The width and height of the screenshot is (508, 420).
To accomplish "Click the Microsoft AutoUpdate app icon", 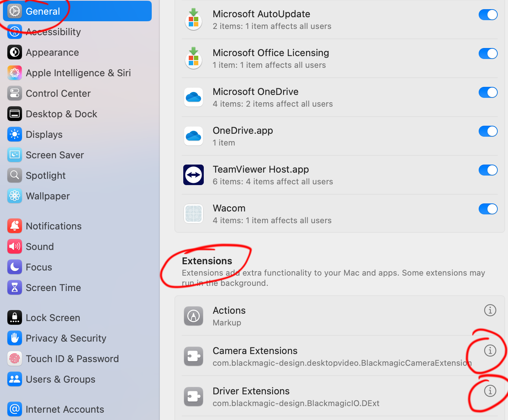I will (194, 19).
